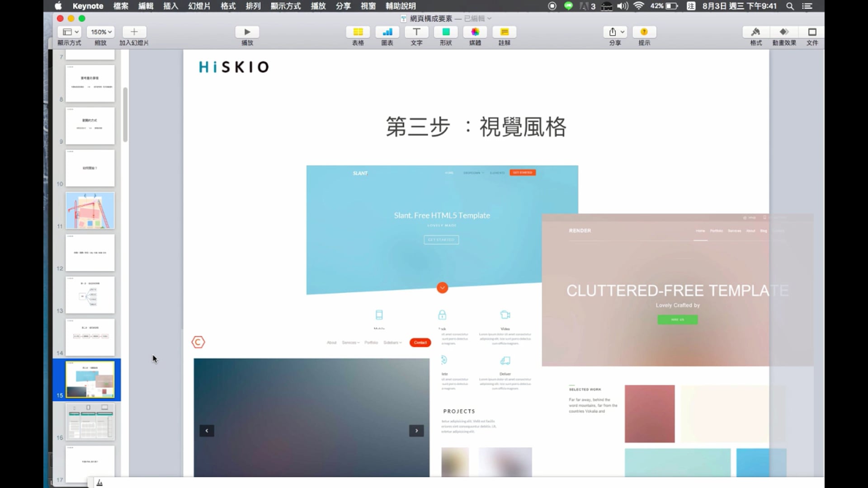Image resolution: width=868 pixels, height=488 pixels.
Task: Insert a table via the 表格 icon
Action: (x=358, y=32)
